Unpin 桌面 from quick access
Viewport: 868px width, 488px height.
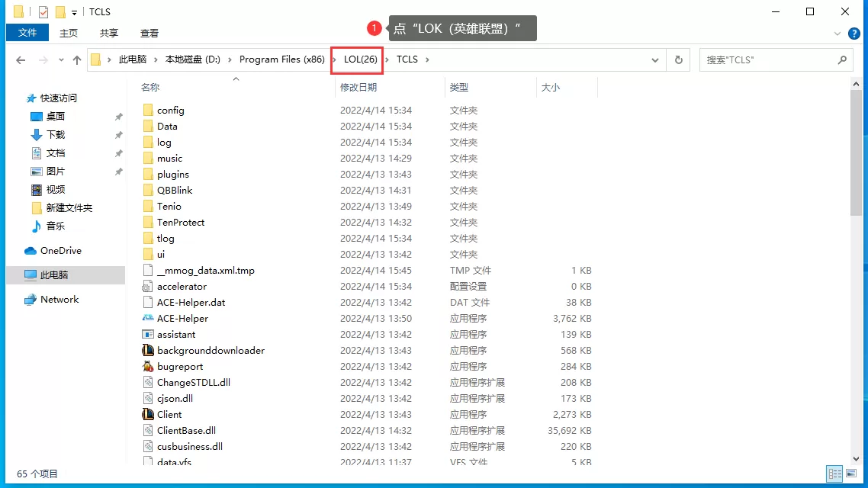click(120, 116)
